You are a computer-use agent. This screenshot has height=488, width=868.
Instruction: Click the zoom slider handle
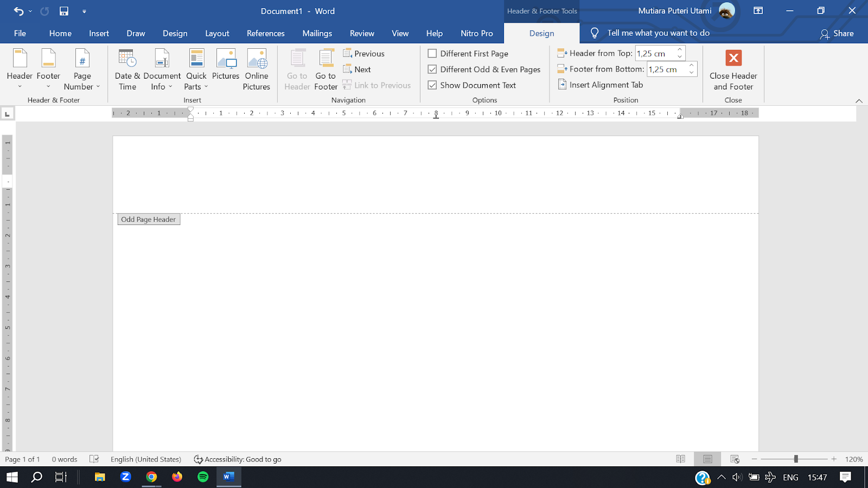[x=796, y=459]
